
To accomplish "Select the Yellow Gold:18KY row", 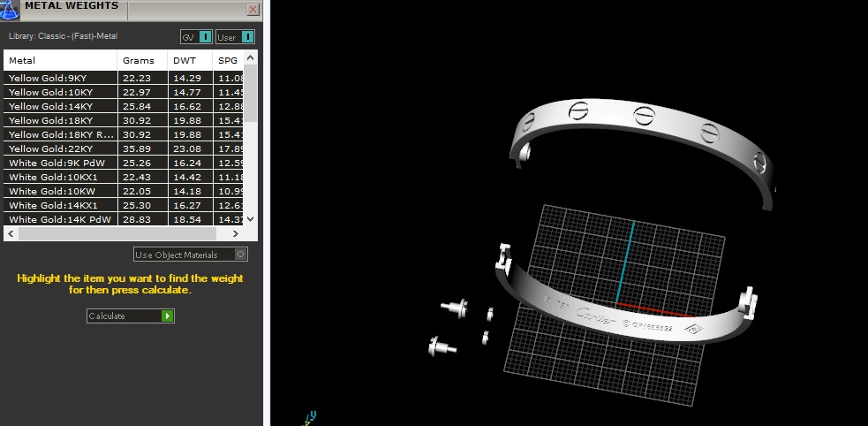I will (124, 120).
